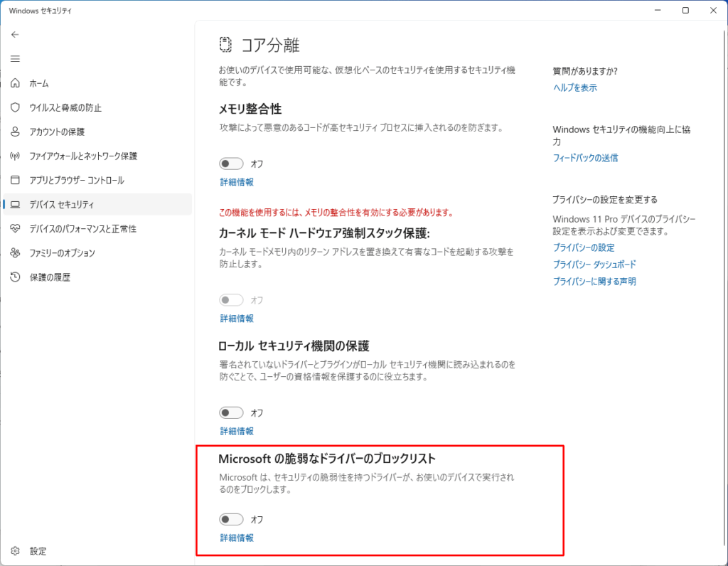Click the red warning text about メモリの整合性
The width and height of the screenshot is (728, 566).
point(336,212)
